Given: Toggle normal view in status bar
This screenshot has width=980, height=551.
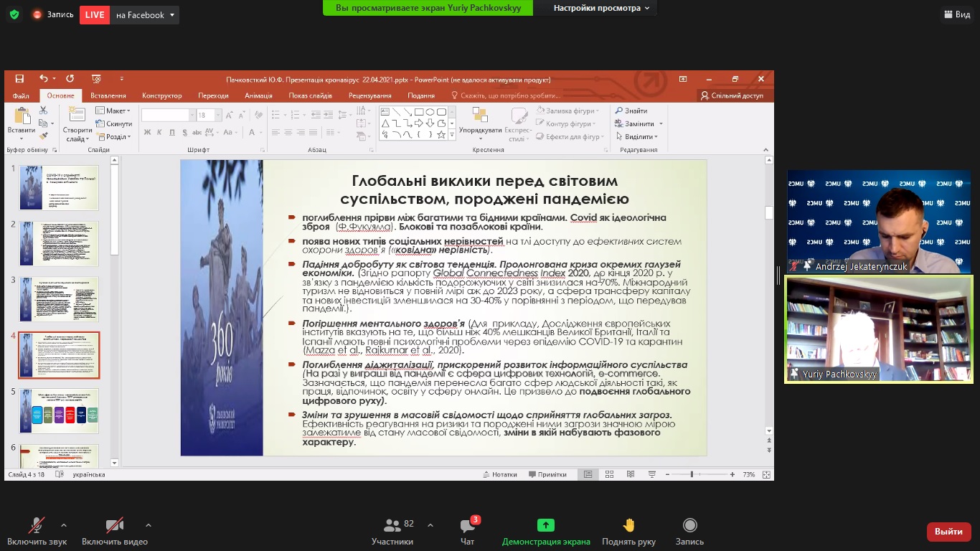Looking at the screenshot, I should pyautogui.click(x=588, y=474).
